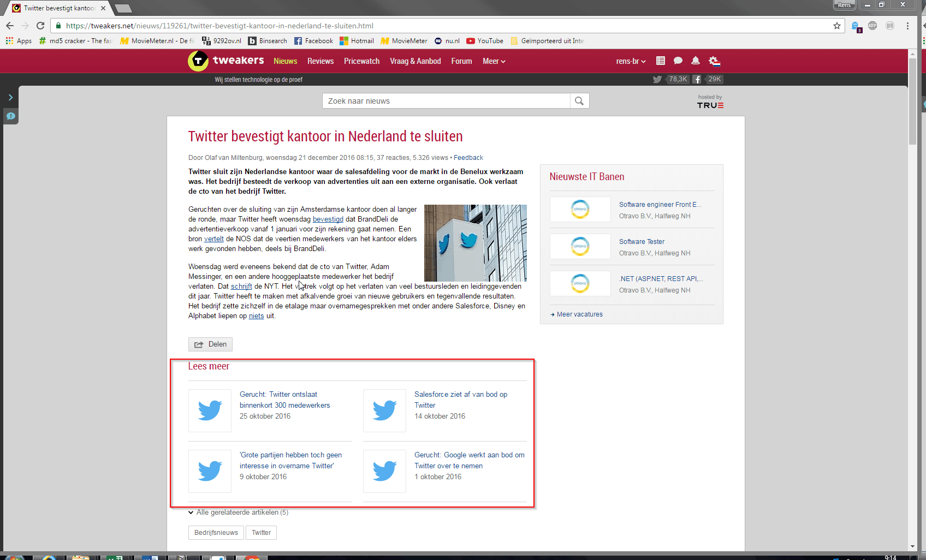Open the Adblock Plus extension icon

(872, 26)
